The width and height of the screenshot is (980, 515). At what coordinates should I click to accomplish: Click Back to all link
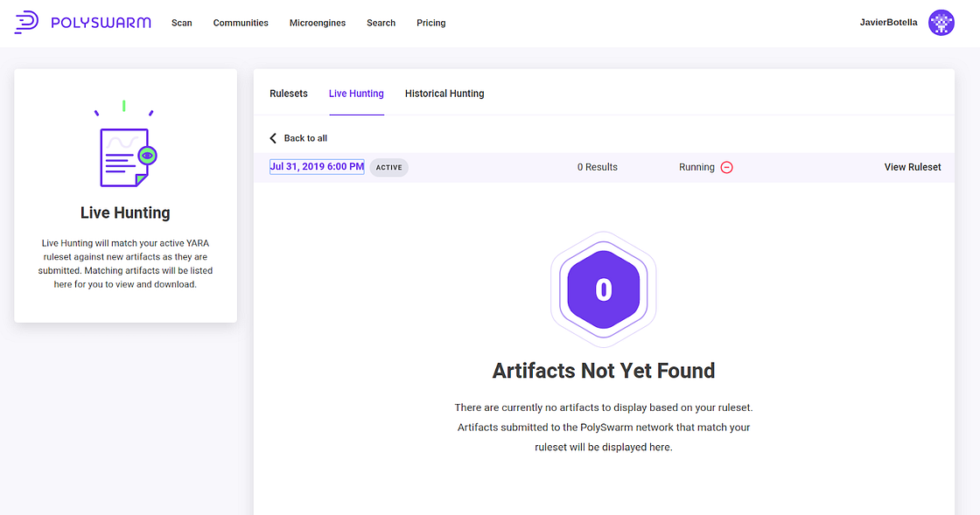click(305, 138)
